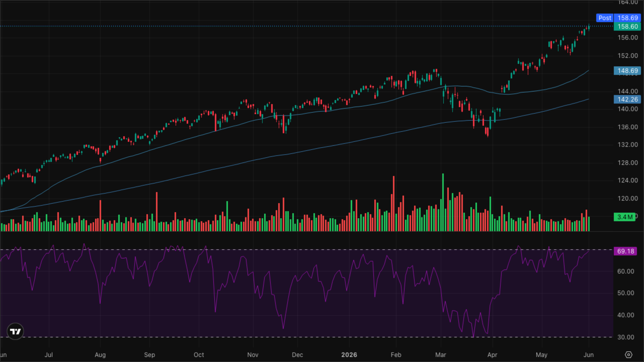This screenshot has width=644, height=362.
Task: Click the Aug label on time axis
Action: point(100,355)
